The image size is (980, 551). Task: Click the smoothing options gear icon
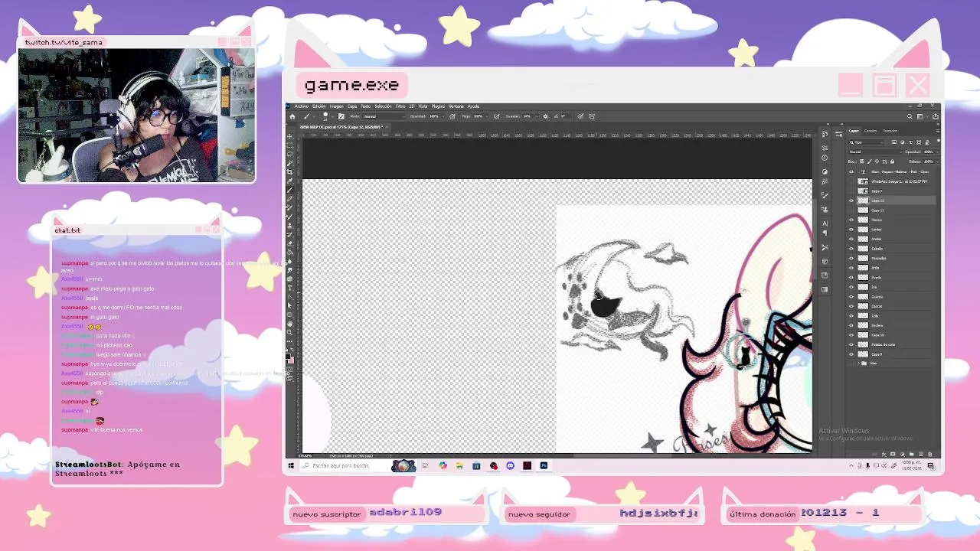tap(545, 116)
